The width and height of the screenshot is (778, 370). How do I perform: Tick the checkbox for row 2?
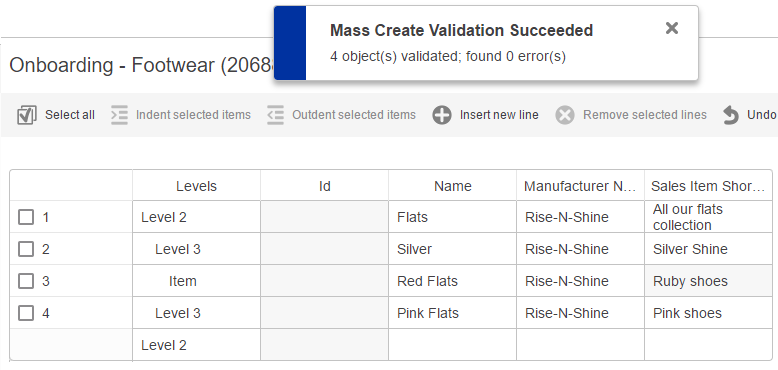click(x=26, y=249)
